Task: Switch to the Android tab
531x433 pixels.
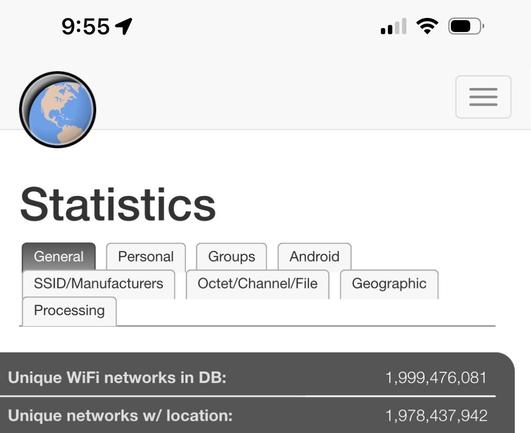Action: tap(315, 257)
